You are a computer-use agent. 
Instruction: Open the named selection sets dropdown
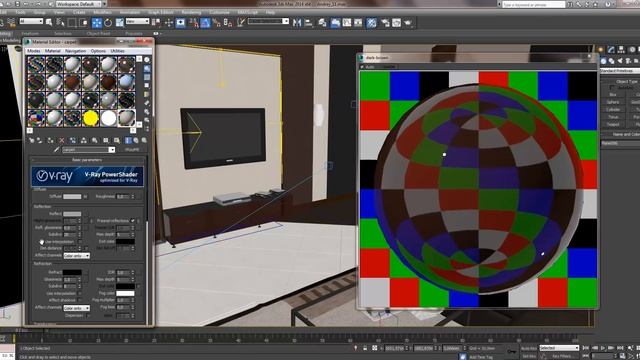tap(269, 21)
